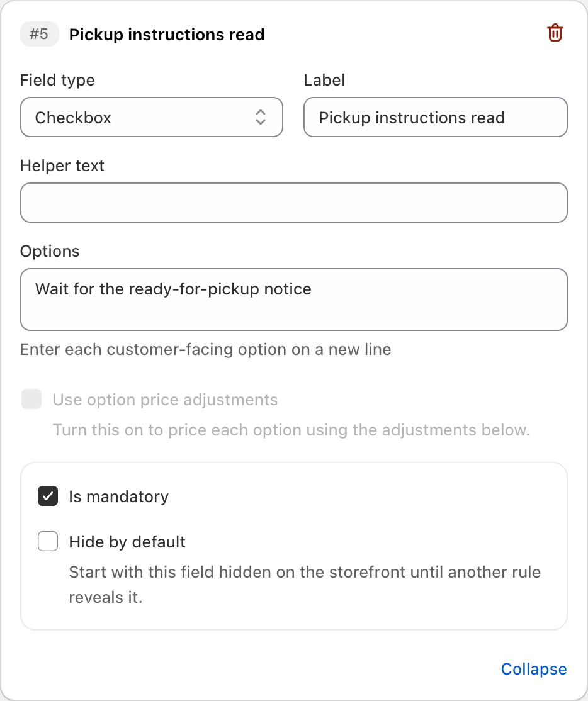Click the 'Options' label heading
This screenshot has height=701, width=588.
click(50, 251)
